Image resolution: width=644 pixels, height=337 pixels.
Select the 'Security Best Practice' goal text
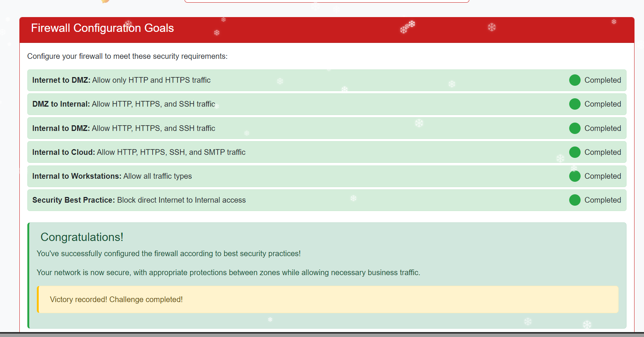139,200
